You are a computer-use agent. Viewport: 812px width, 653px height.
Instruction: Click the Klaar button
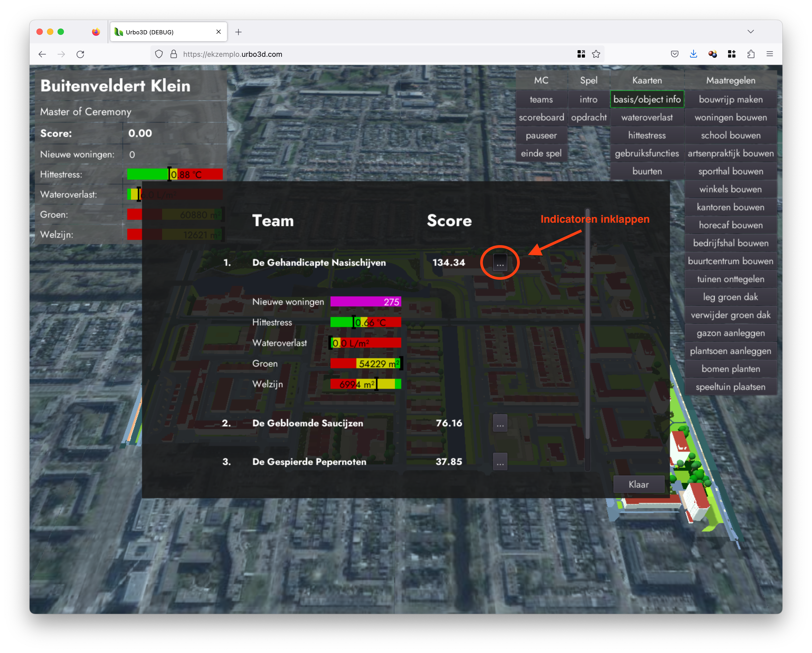tap(638, 484)
